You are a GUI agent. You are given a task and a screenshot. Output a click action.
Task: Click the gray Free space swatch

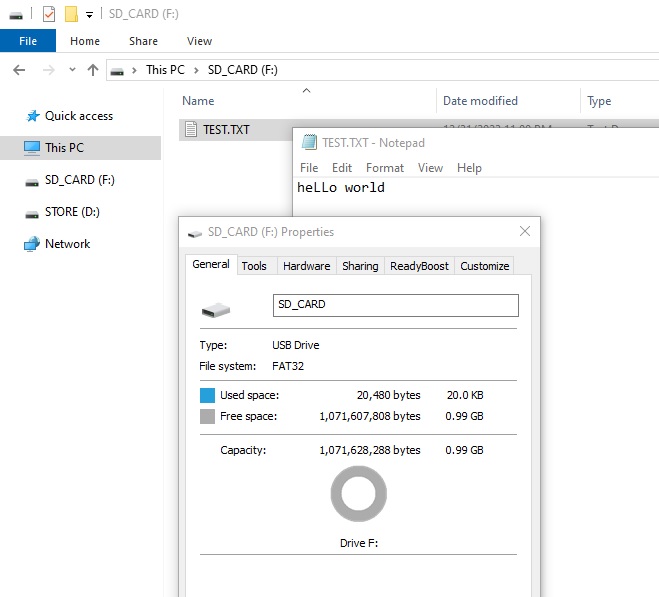(x=207, y=417)
